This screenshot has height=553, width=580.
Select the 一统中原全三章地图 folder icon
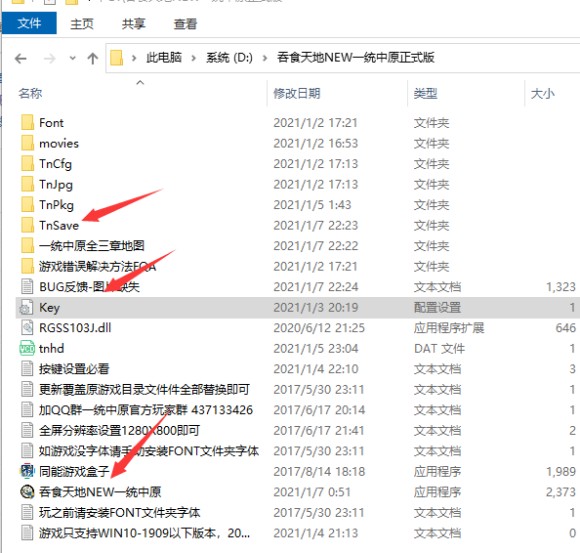coord(27,246)
